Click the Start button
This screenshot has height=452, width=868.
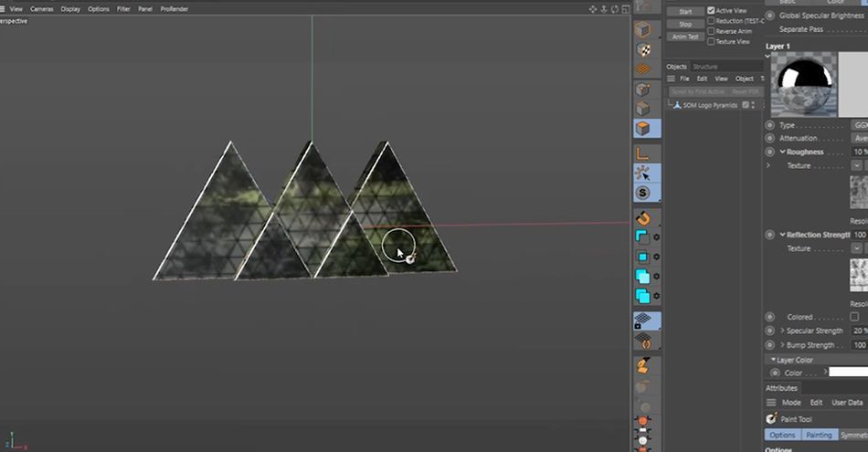(685, 12)
